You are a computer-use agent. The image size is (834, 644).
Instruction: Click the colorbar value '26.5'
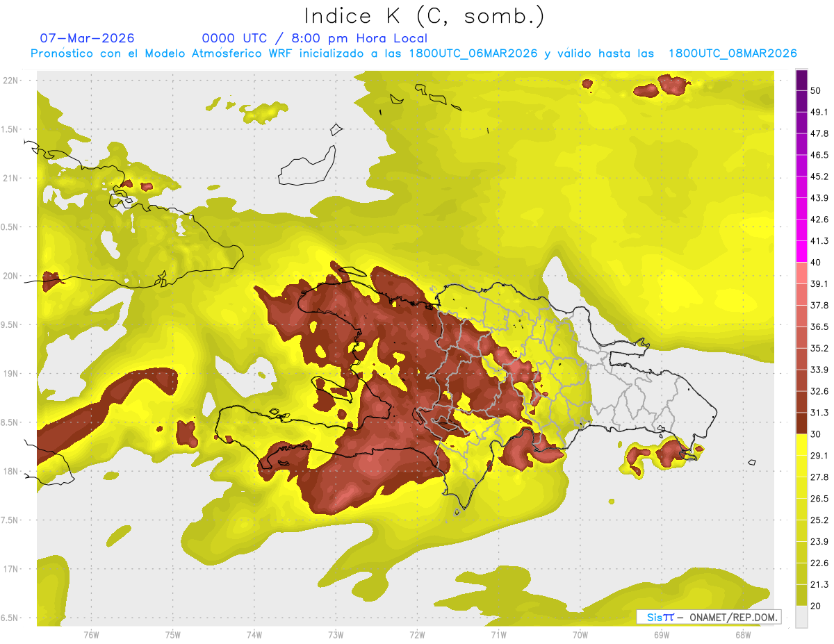[x=819, y=499]
